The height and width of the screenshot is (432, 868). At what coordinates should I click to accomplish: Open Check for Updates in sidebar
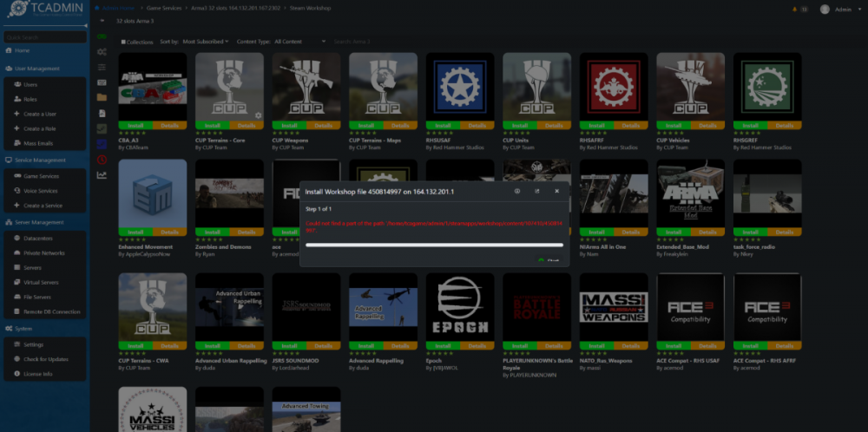pyautogui.click(x=46, y=359)
